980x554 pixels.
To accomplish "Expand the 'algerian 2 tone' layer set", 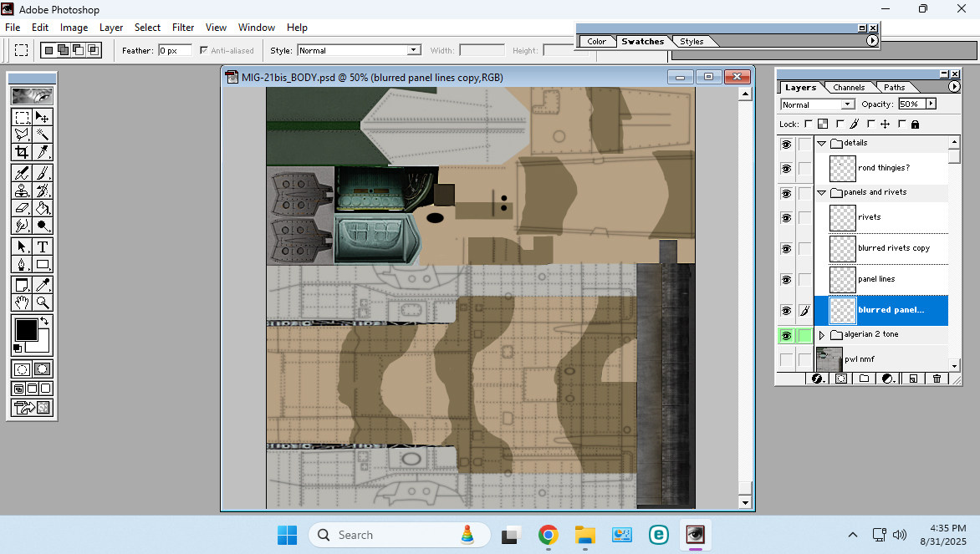I will coord(822,335).
